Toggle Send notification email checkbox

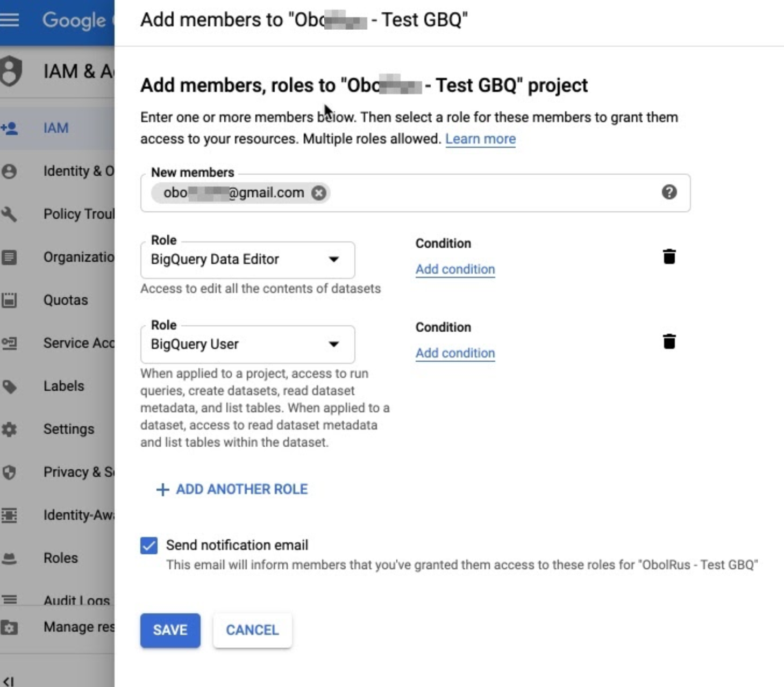pyautogui.click(x=149, y=545)
